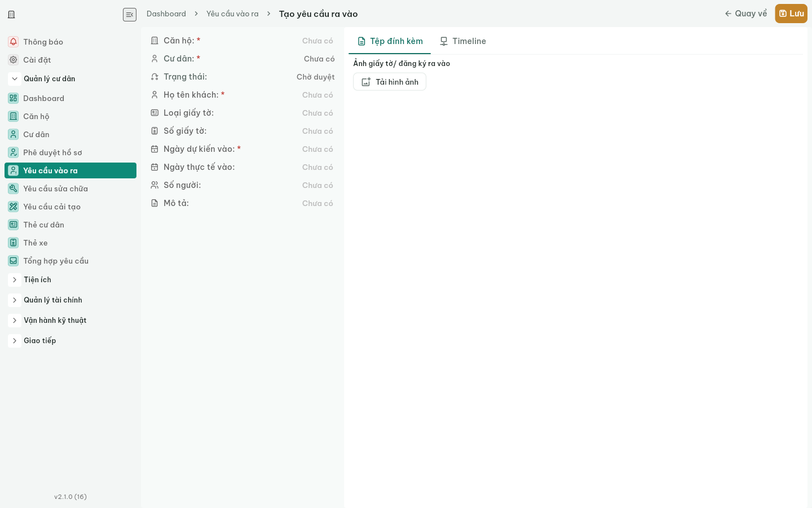Click the Dashboard sidebar icon
The image size is (812, 508).
click(14, 98)
